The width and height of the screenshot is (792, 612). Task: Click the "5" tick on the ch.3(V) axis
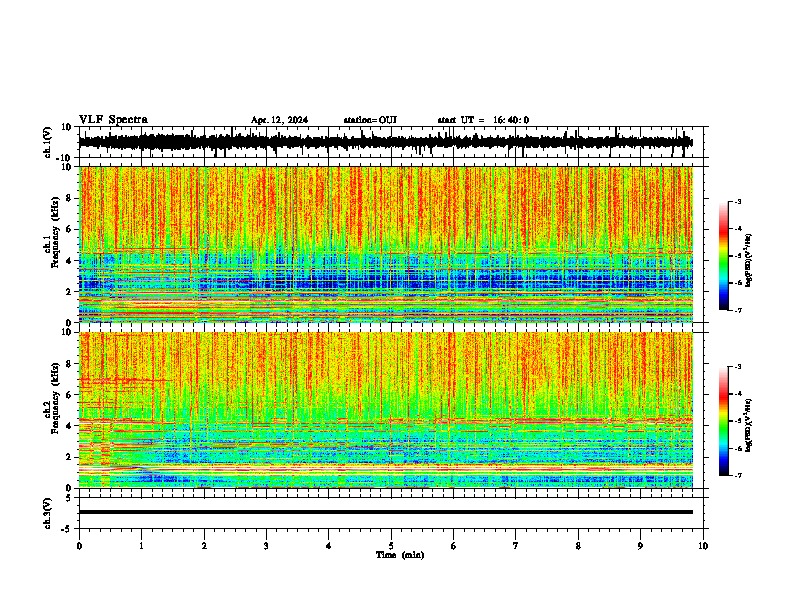(70, 497)
